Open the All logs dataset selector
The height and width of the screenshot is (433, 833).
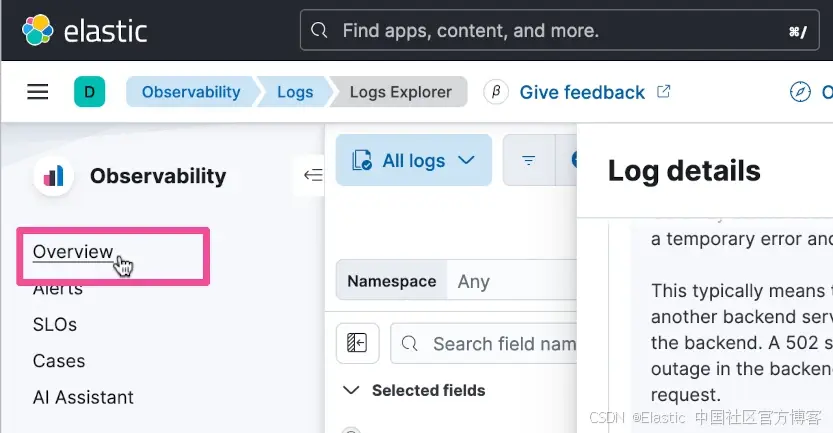click(x=414, y=160)
